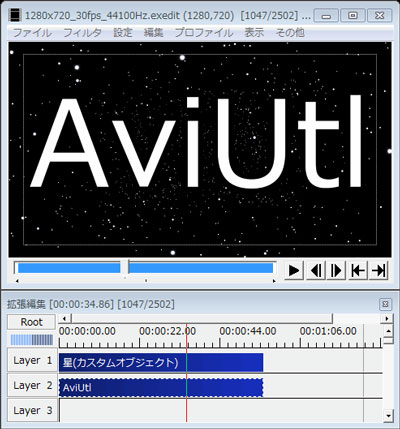The width and height of the screenshot is (400, 429).
Task: Open the 編集 menu
Action: pos(154,33)
